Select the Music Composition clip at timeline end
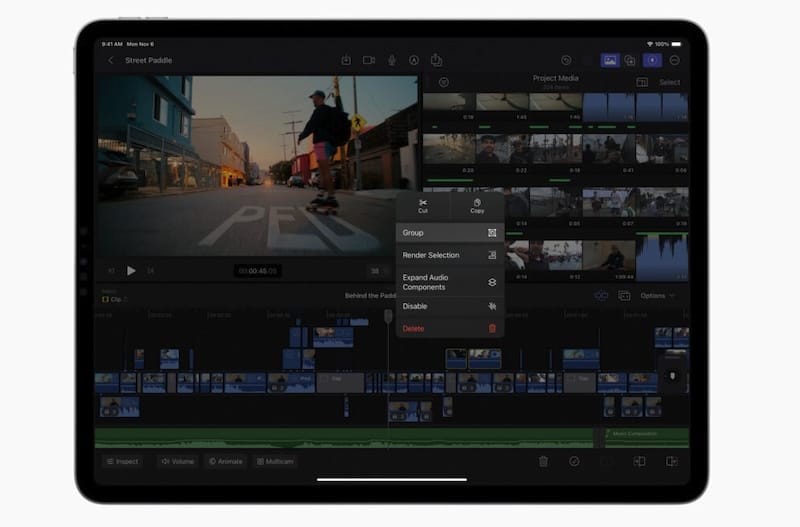 646,438
